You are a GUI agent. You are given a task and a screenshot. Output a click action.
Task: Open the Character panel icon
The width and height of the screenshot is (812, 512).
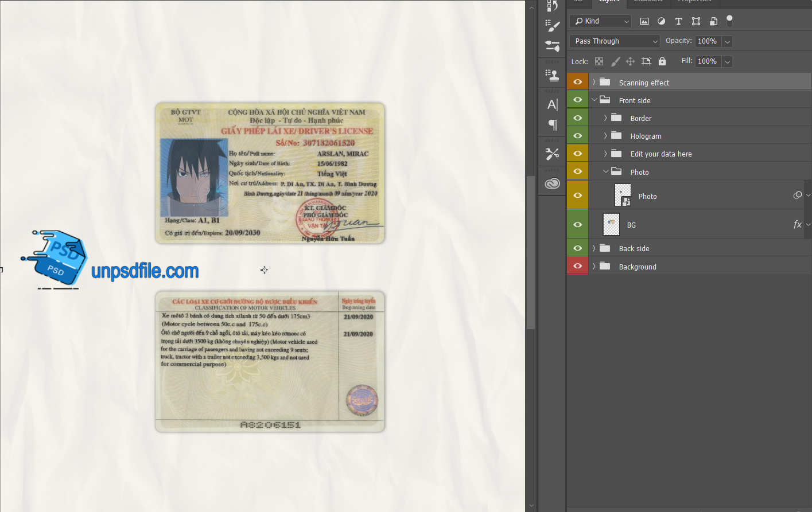[552, 104]
